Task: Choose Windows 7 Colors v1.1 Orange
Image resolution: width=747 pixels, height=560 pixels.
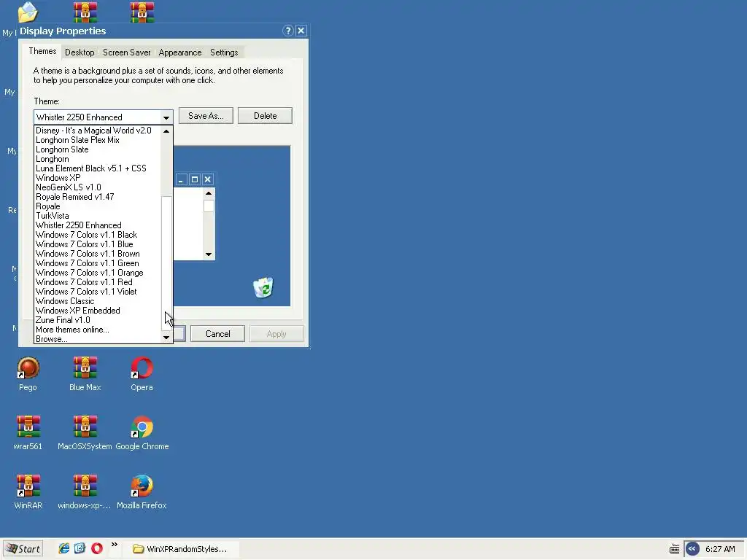Action: click(x=98, y=273)
